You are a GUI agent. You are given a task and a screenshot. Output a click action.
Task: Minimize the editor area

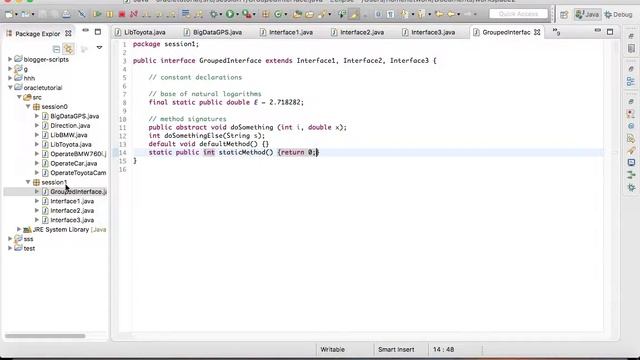[598, 31]
